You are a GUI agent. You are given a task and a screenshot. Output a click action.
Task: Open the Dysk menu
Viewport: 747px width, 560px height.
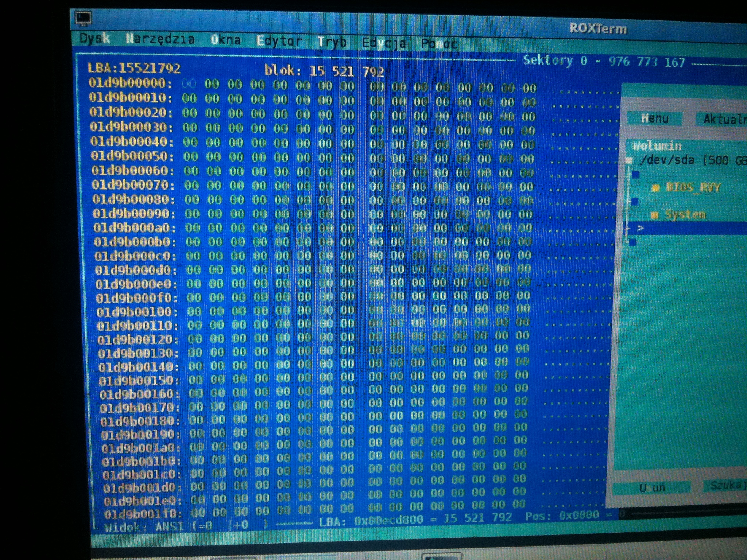95,38
